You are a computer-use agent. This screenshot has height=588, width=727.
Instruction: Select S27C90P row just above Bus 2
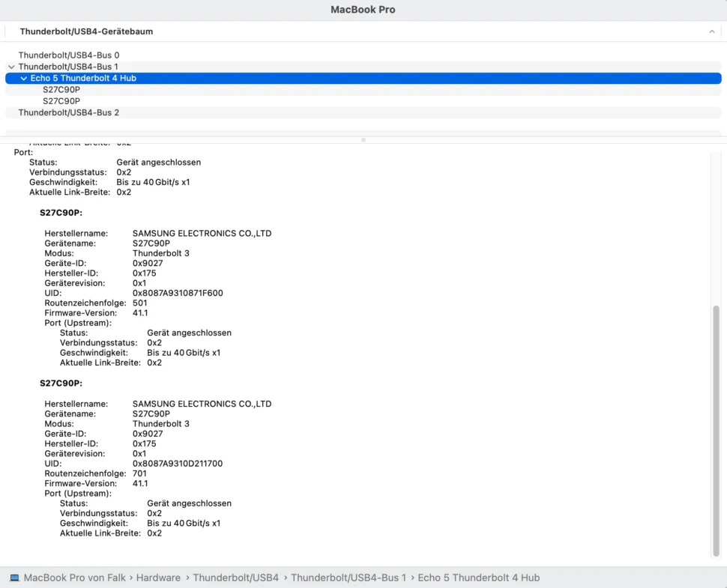pyautogui.click(x=363, y=101)
